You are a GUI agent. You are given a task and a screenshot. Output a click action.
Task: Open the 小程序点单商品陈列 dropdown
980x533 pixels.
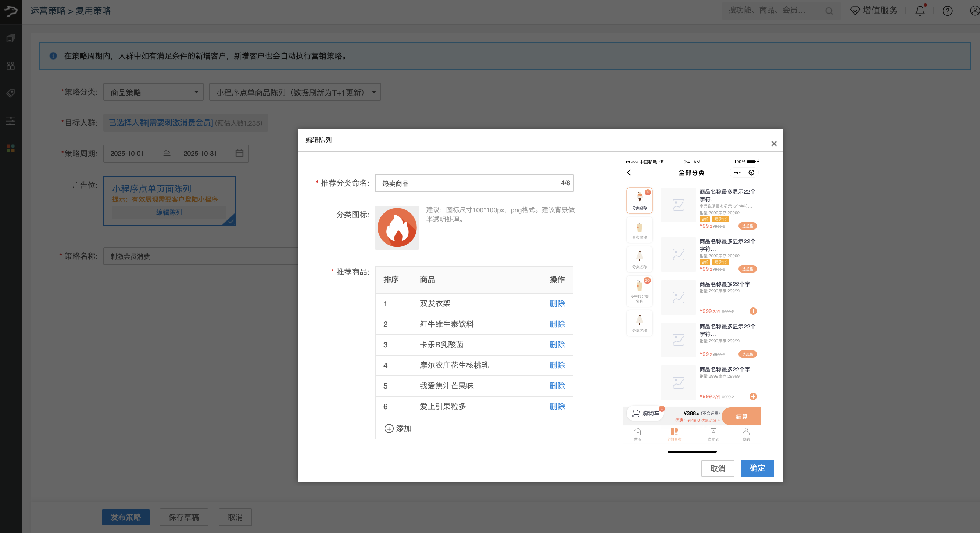pos(295,92)
